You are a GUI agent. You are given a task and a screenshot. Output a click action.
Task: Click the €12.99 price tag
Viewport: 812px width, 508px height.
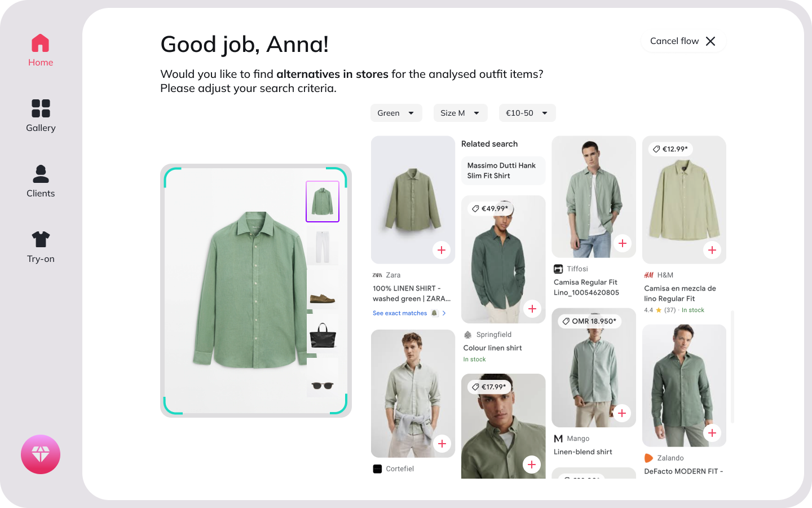point(670,149)
